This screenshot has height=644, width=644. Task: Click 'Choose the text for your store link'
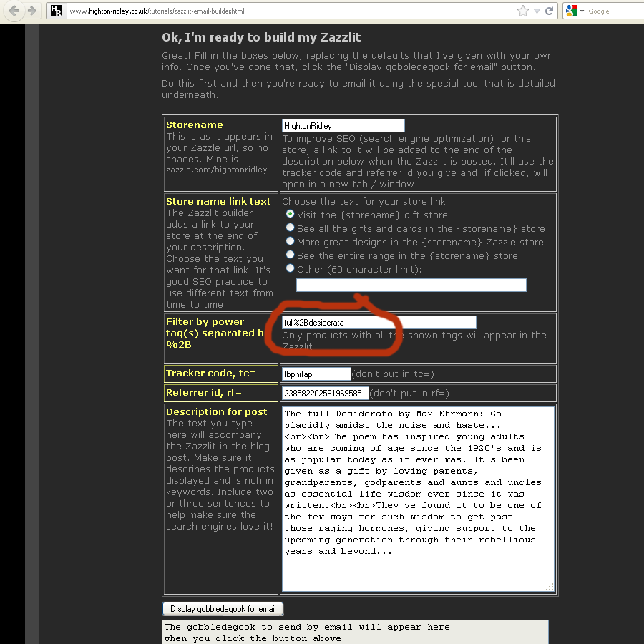364,201
